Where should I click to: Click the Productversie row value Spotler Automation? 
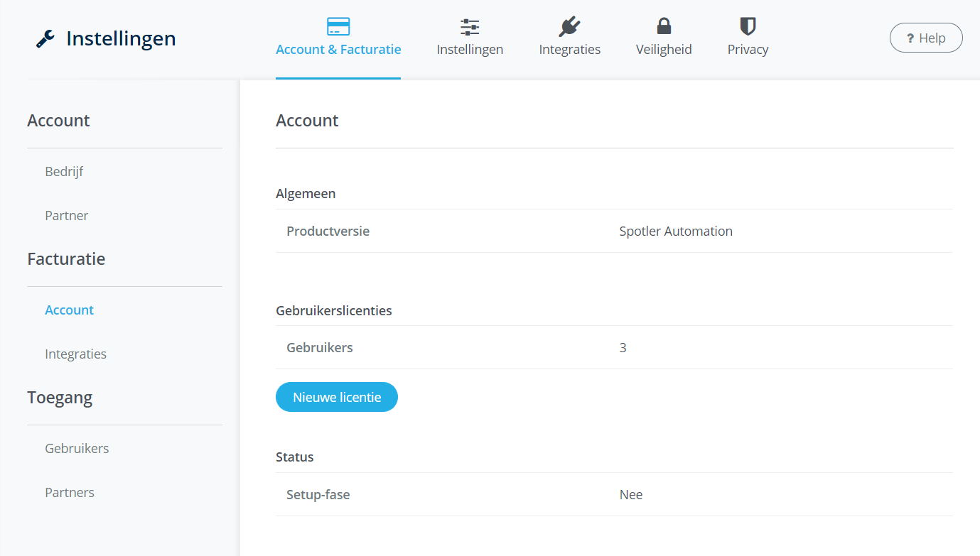[x=675, y=231]
